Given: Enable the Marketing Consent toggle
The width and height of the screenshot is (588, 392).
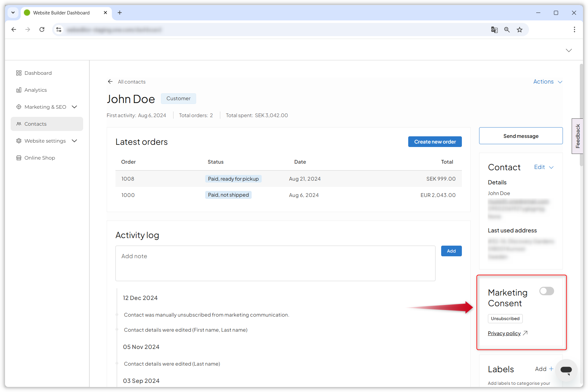Looking at the screenshot, I should [546, 291].
